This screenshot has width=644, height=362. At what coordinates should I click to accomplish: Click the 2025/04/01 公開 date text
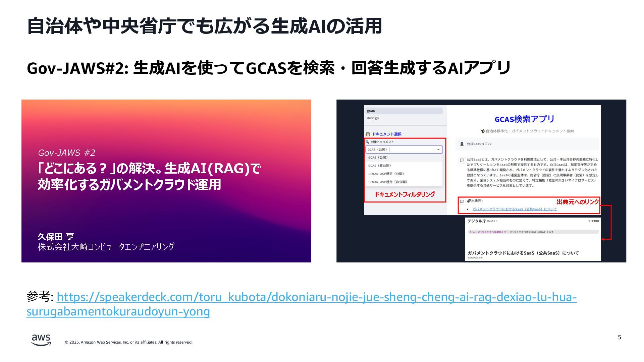[x=475, y=258]
